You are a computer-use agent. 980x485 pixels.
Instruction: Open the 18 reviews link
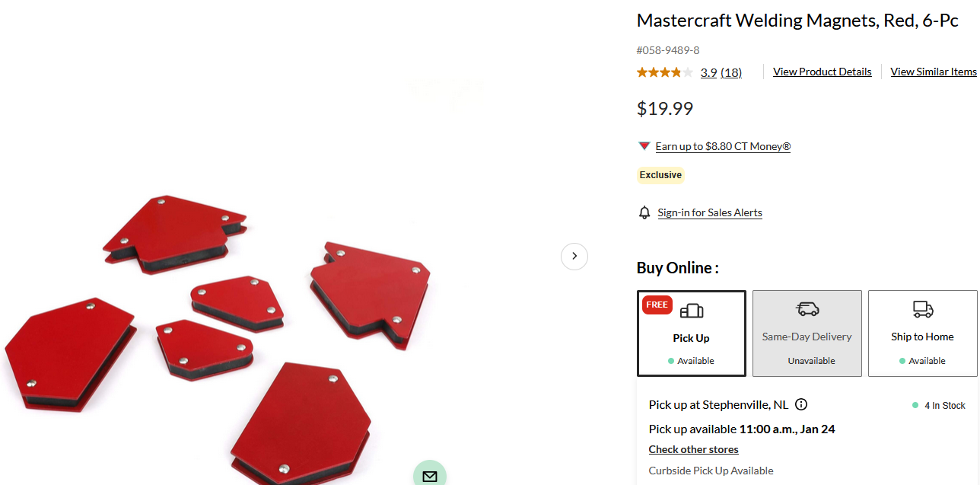[x=731, y=72]
